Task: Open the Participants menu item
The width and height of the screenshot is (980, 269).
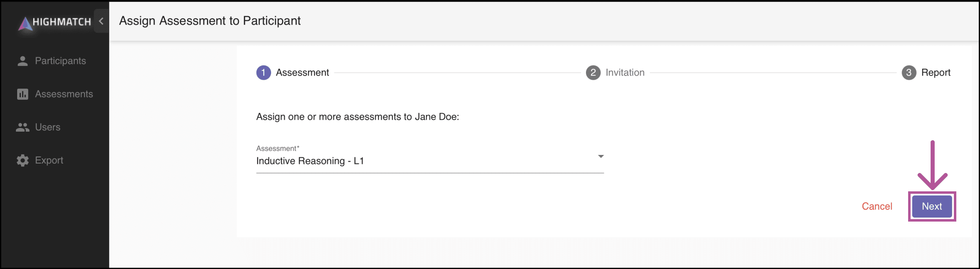Action: [60, 61]
